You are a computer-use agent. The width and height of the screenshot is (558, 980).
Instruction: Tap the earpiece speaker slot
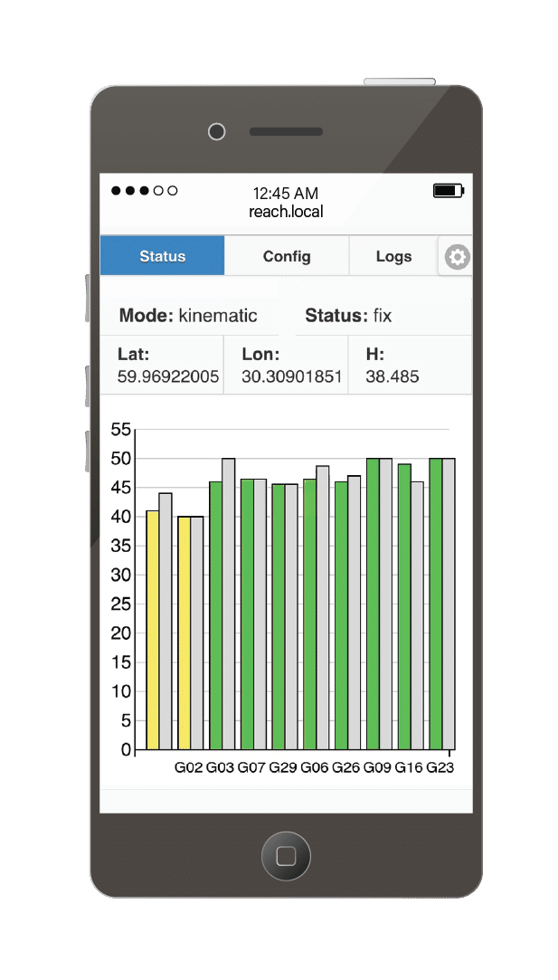tap(286, 132)
